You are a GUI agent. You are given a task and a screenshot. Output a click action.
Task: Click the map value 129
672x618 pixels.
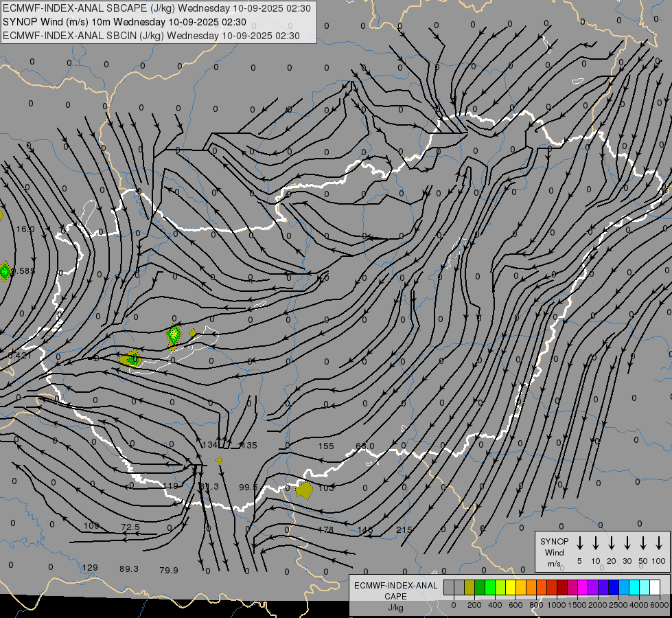tap(90, 568)
